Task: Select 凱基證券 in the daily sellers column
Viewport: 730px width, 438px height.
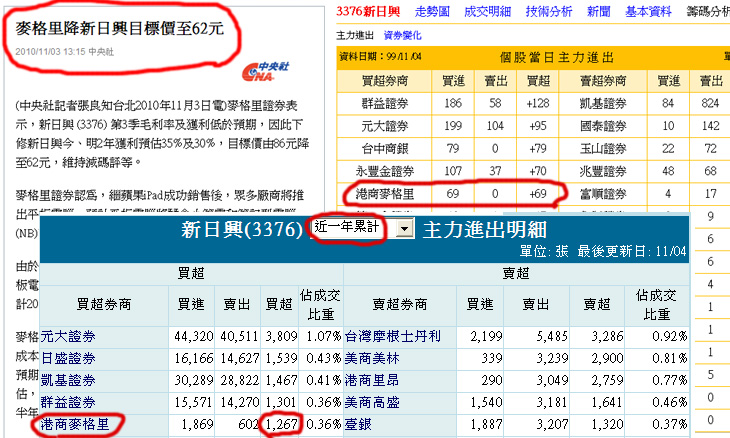Action: (603, 103)
